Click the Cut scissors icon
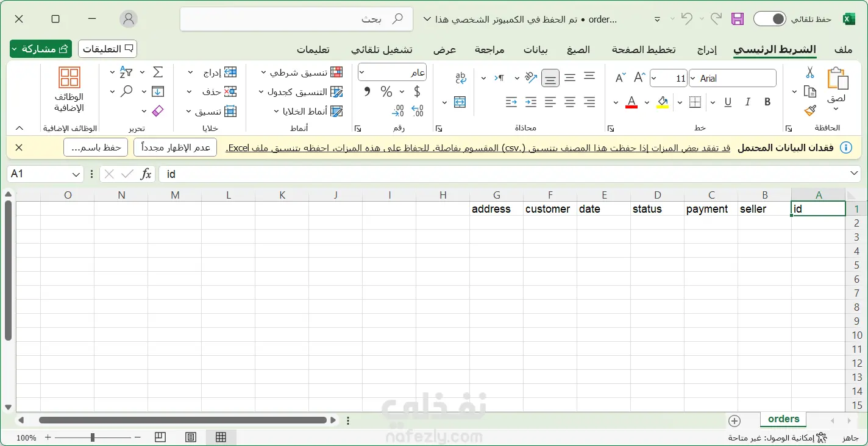The width and height of the screenshot is (868, 446). [809, 73]
